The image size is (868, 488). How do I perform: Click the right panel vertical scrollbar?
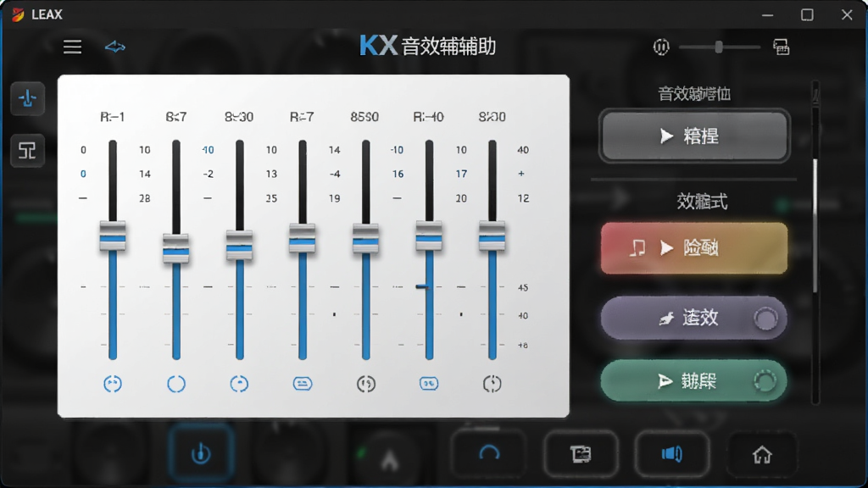(x=815, y=225)
